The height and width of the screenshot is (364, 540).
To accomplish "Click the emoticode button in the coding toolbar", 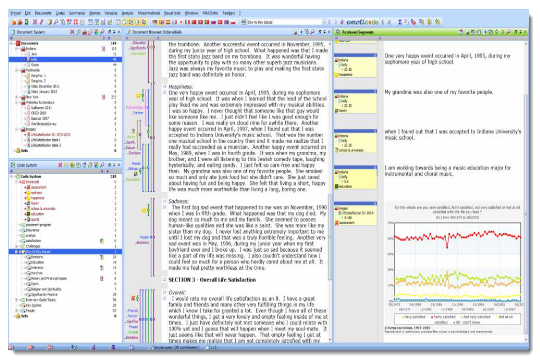I will coord(362,22).
